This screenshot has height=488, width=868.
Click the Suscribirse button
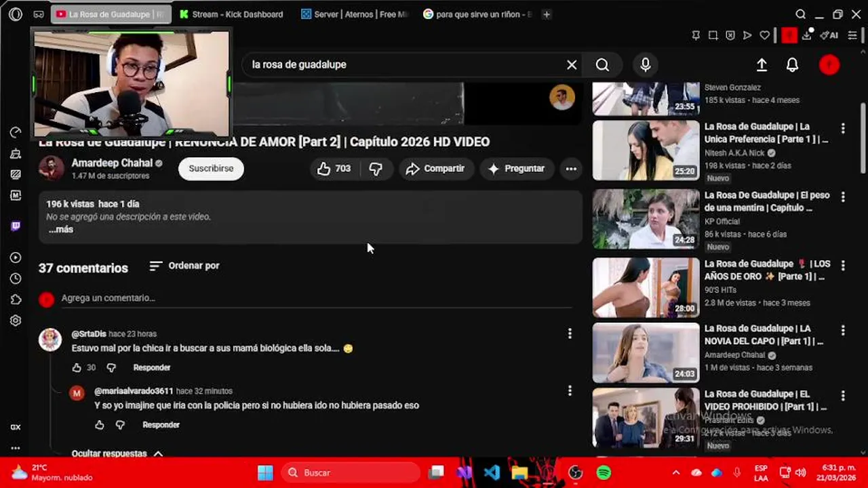pyautogui.click(x=211, y=169)
